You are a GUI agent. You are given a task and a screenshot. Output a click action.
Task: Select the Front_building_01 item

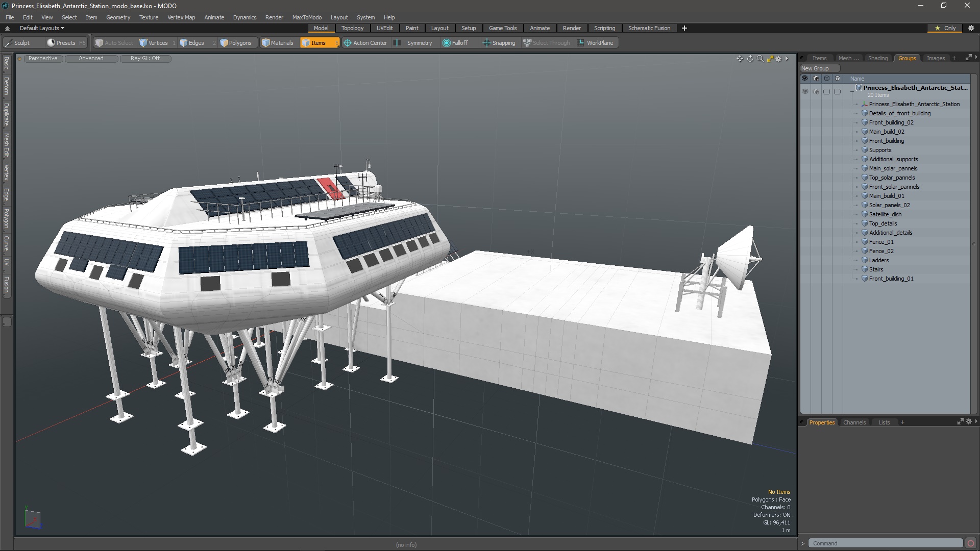[x=891, y=279]
